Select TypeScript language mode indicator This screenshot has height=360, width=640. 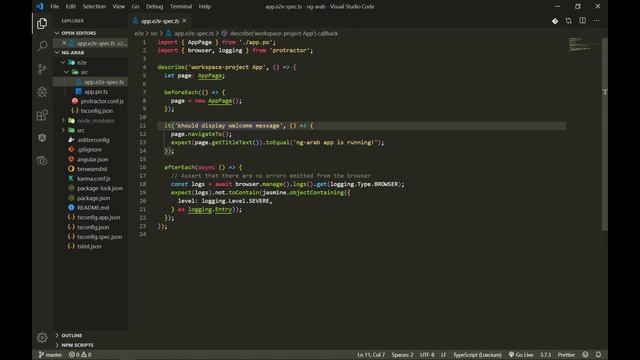click(477, 355)
